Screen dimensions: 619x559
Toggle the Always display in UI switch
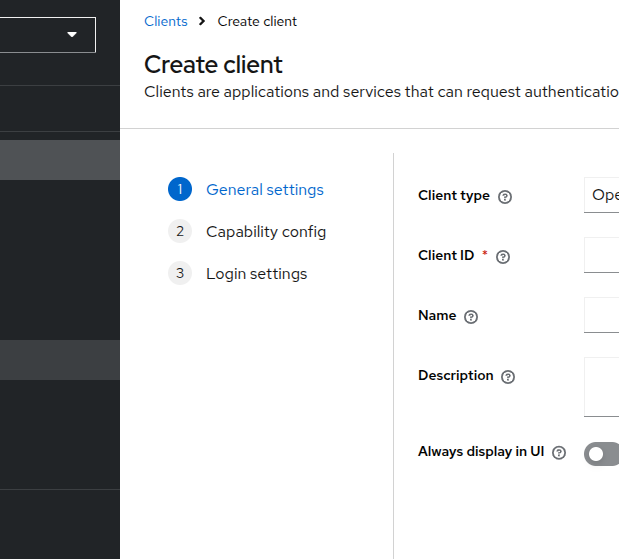pyautogui.click(x=602, y=454)
